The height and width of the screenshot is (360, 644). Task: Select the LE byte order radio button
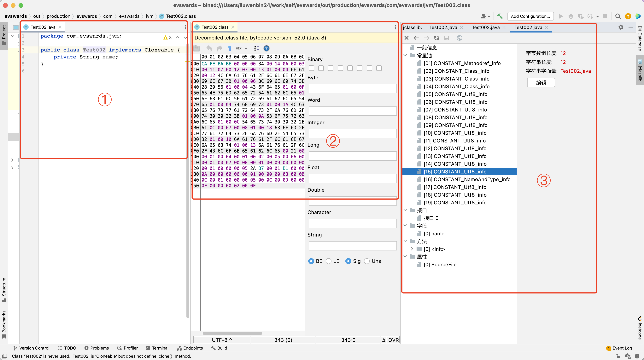click(329, 261)
